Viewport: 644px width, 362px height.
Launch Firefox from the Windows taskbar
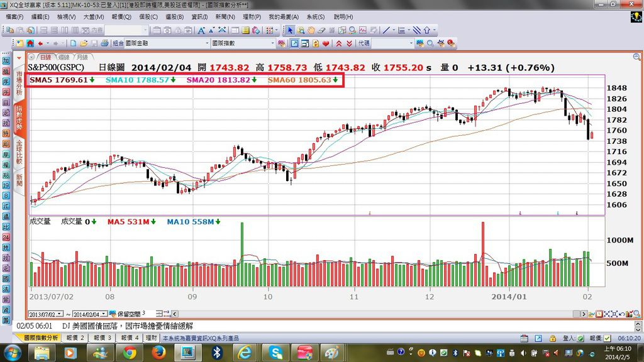(158, 353)
